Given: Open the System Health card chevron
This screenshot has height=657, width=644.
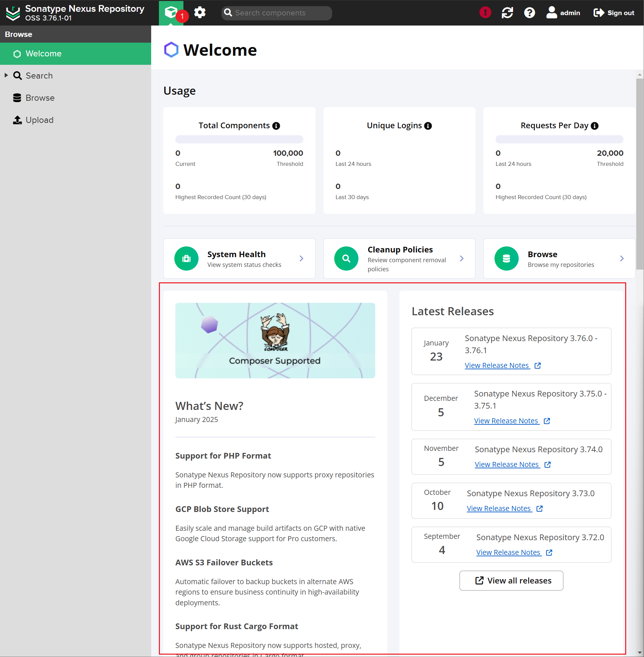Looking at the screenshot, I should (x=301, y=259).
